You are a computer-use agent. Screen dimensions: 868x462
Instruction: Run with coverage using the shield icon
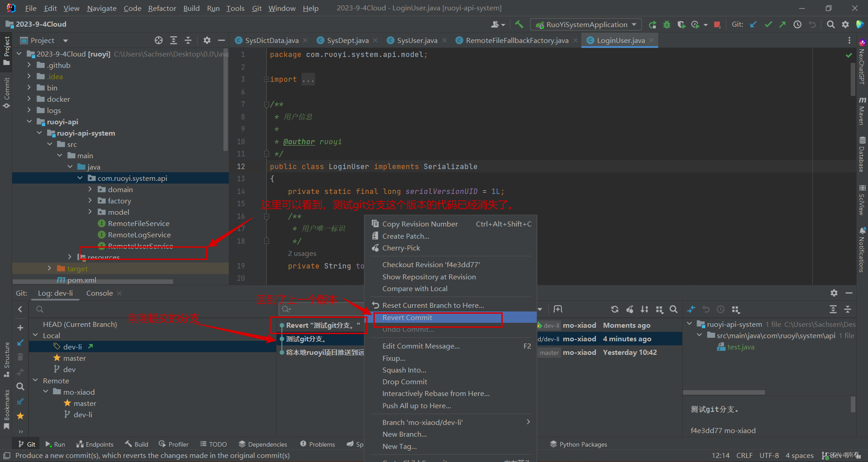[681, 24]
